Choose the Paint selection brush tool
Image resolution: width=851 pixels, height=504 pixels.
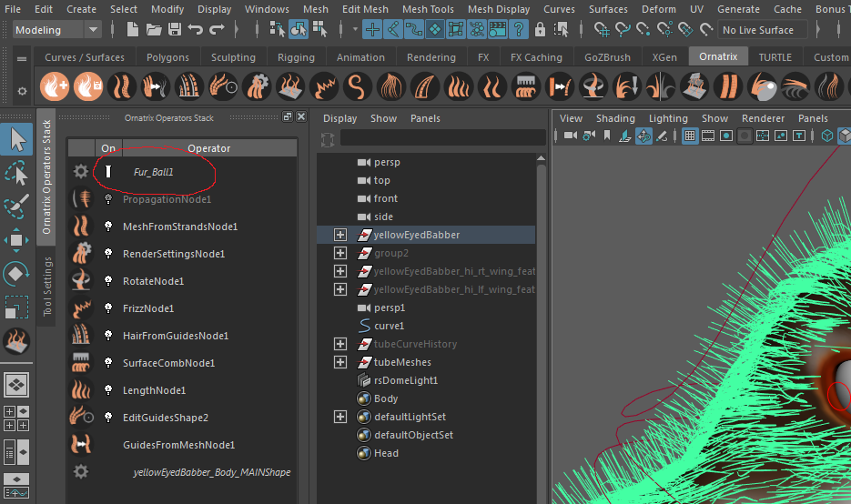[17, 207]
